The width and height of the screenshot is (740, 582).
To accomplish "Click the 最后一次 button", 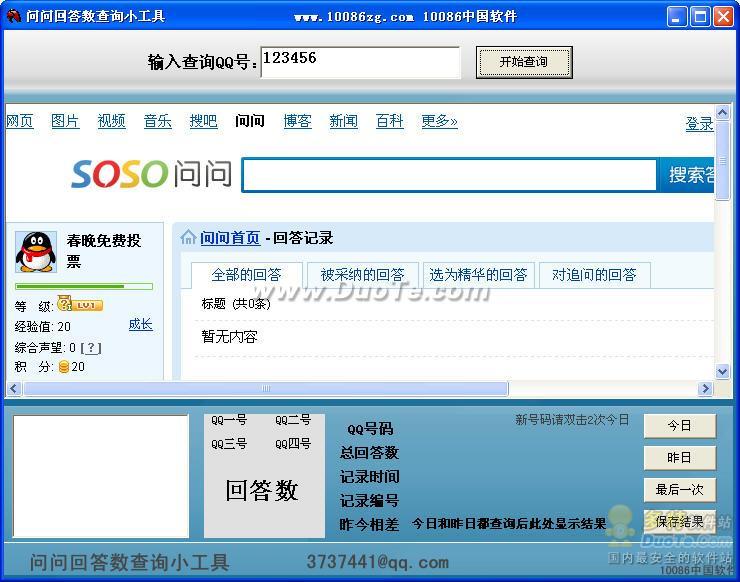I will pyautogui.click(x=680, y=489).
